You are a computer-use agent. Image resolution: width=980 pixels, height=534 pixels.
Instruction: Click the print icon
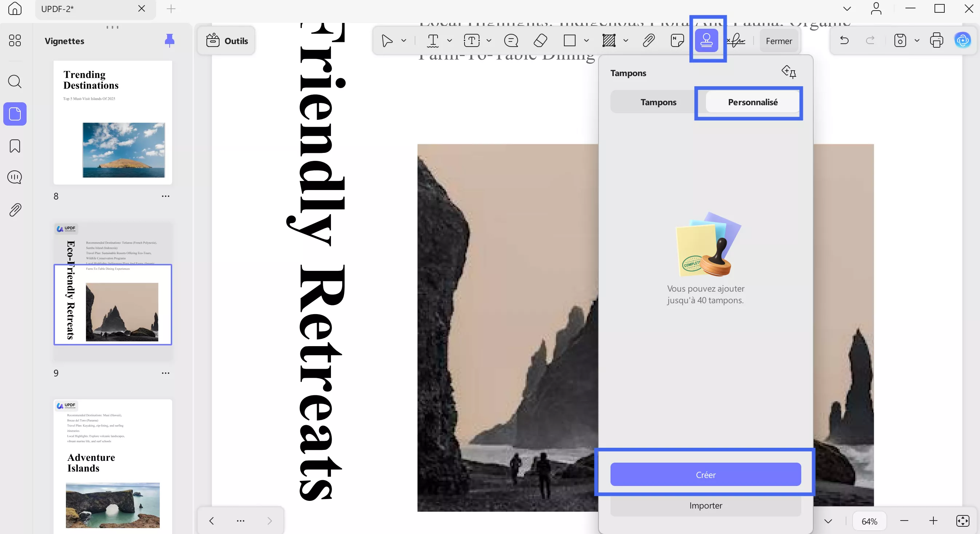click(x=936, y=40)
